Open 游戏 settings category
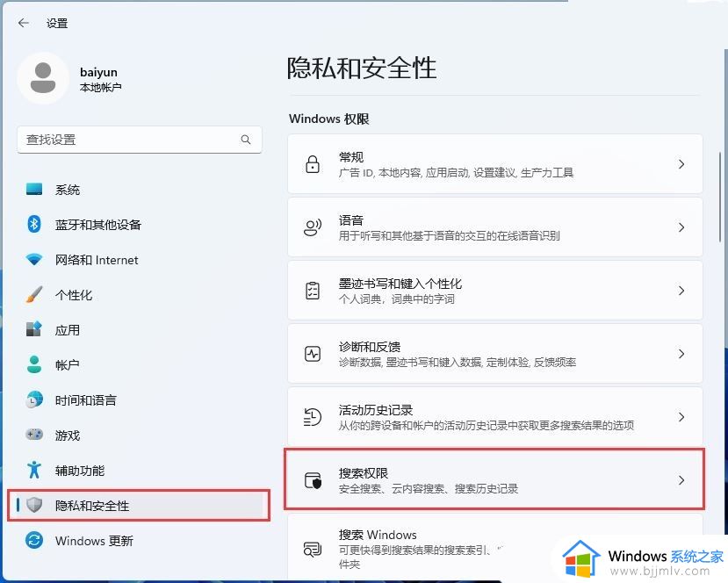728x583 pixels. 140,435
